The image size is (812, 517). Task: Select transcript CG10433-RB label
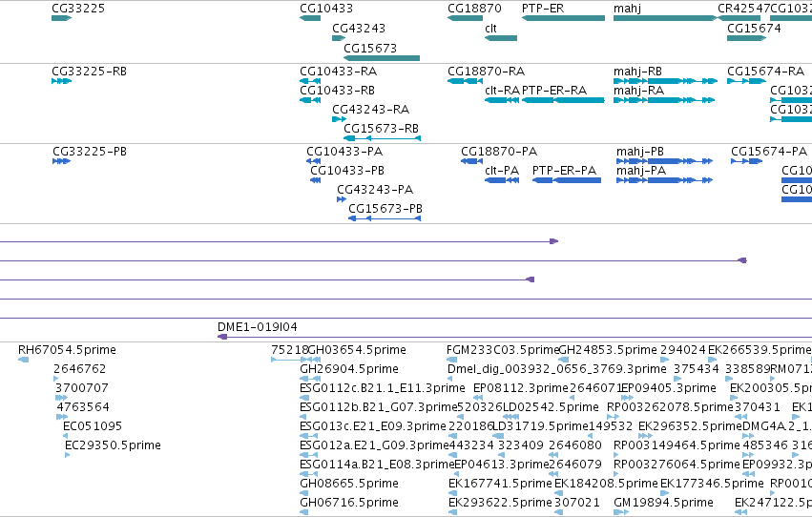337,90
